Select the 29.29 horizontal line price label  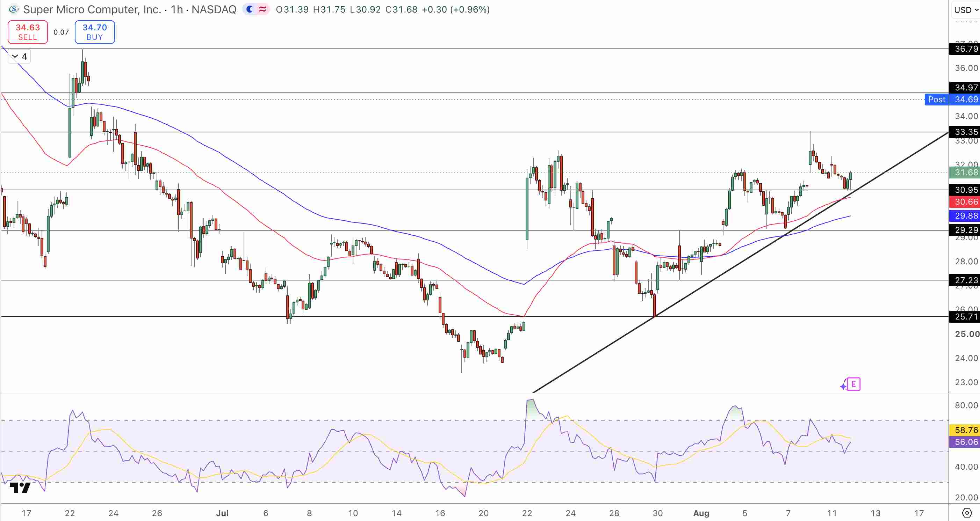[x=964, y=230]
